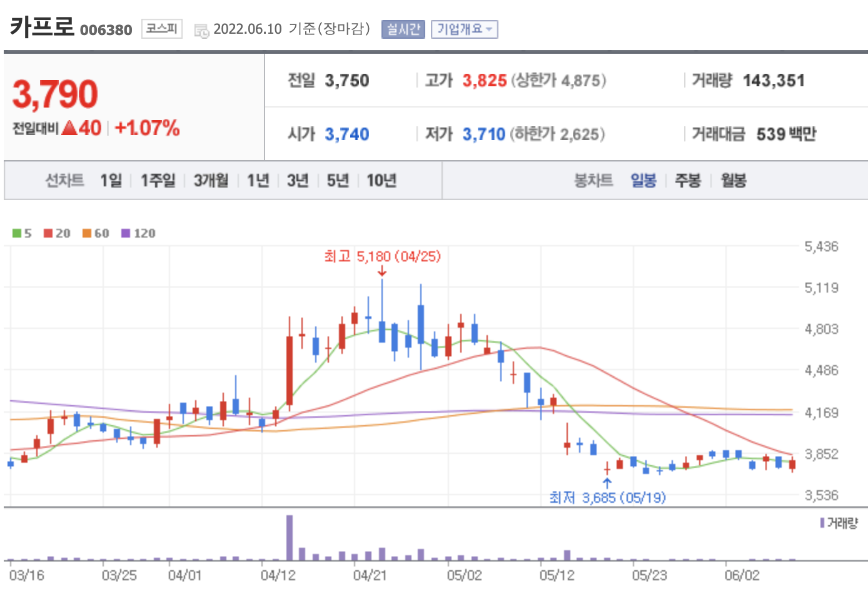Select the 1일 line chart tab
Viewport: 868px width, 604px height.
(111, 181)
